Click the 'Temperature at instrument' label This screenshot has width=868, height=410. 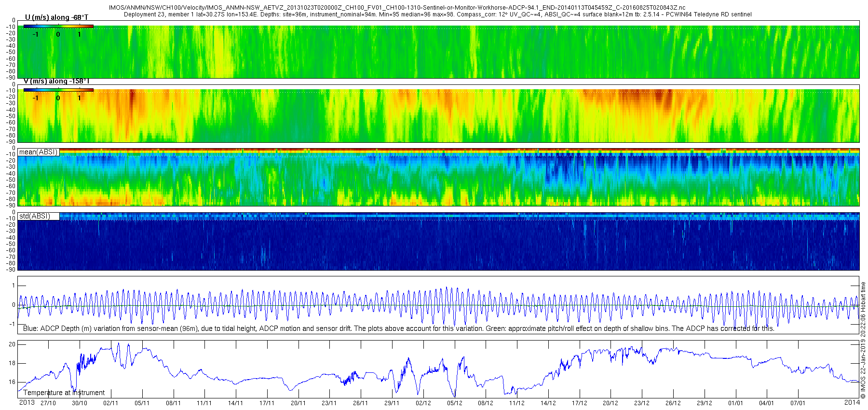(64, 393)
